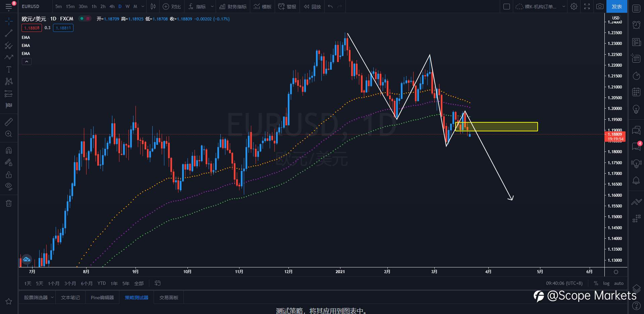
Task: Open the financial indicators menu
Action: point(233,6)
